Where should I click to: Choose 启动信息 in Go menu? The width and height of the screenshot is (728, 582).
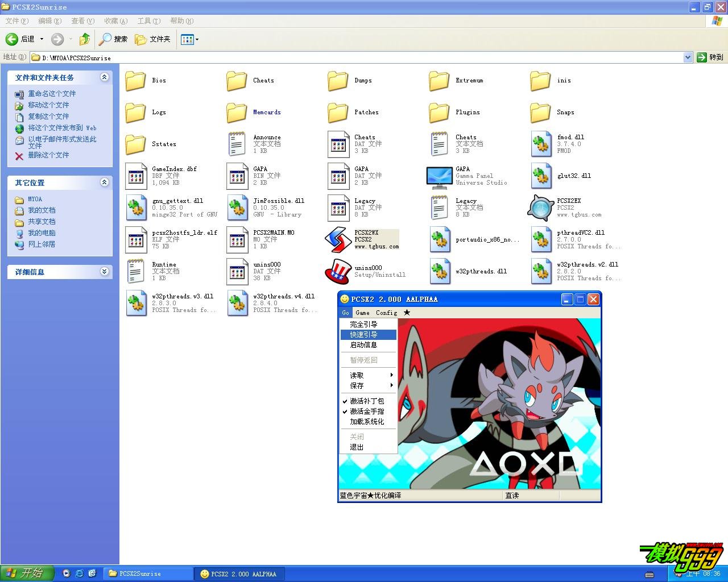click(367, 344)
